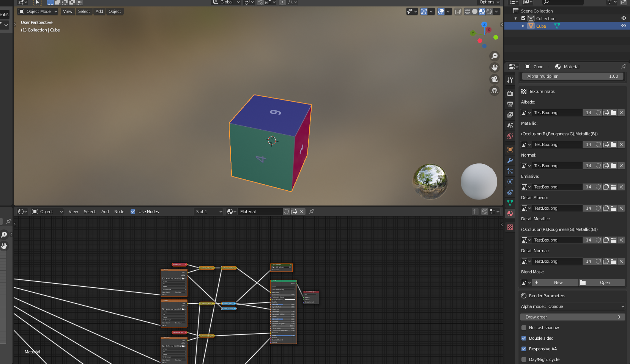Click the zoom magnifier icon in viewport
The width and height of the screenshot is (630, 364).
point(495,56)
